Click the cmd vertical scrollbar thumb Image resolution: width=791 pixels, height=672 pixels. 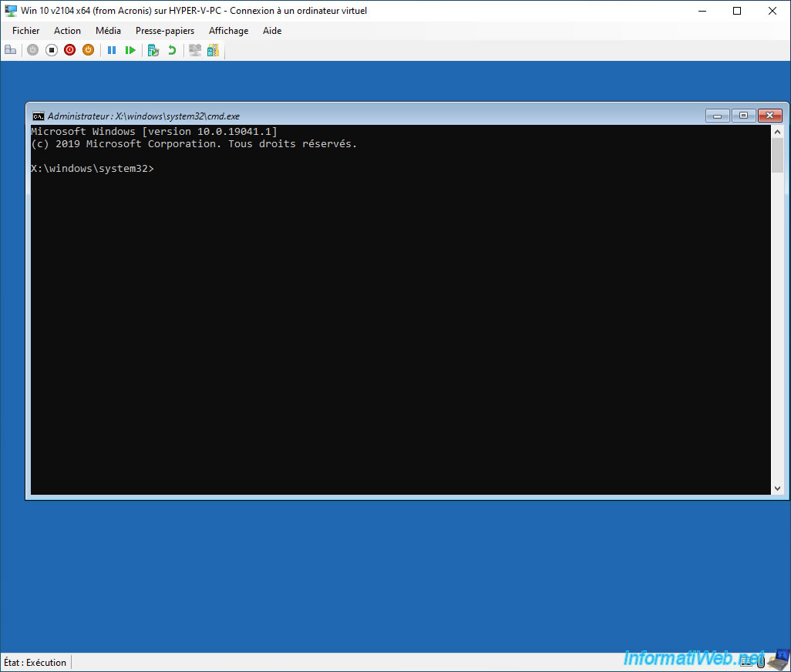[x=777, y=155]
